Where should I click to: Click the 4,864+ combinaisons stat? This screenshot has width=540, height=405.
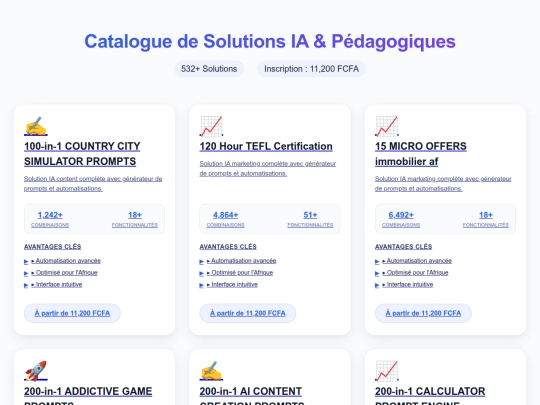tap(226, 219)
